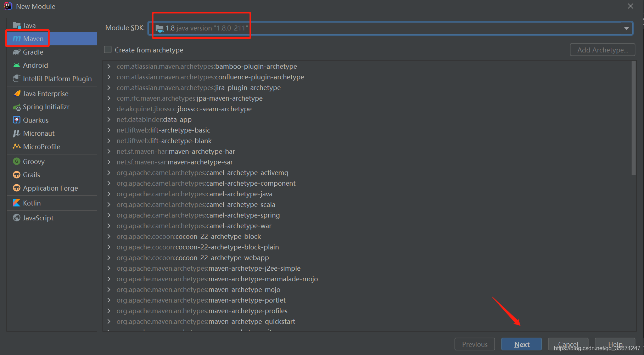Select camel-archetype-activemq row
This screenshot has width=644, height=355.
click(x=367, y=173)
